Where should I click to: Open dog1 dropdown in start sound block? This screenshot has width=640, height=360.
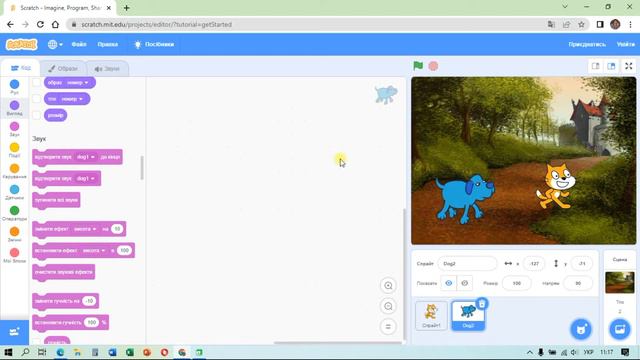[85, 178]
